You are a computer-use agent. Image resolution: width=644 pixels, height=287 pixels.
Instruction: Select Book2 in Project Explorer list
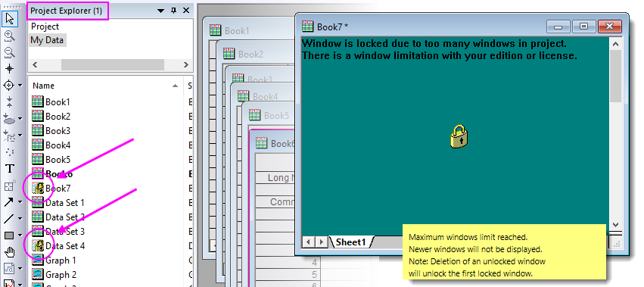click(58, 117)
